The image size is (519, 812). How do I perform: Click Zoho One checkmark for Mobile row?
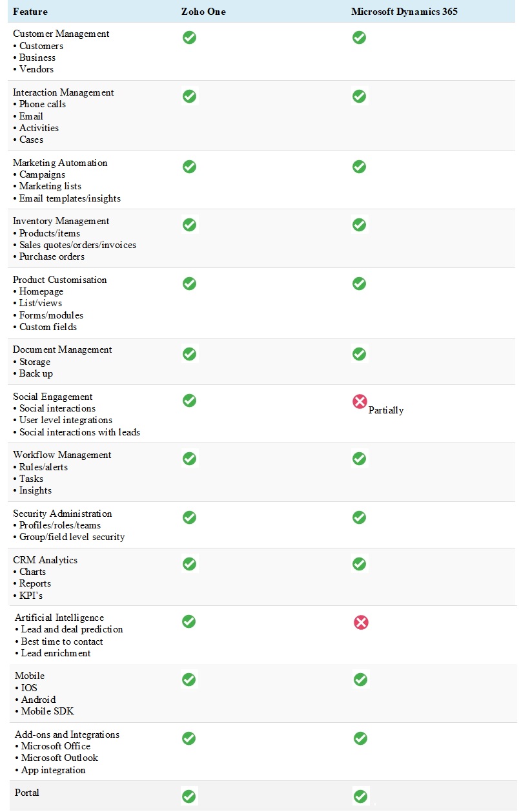(188, 680)
